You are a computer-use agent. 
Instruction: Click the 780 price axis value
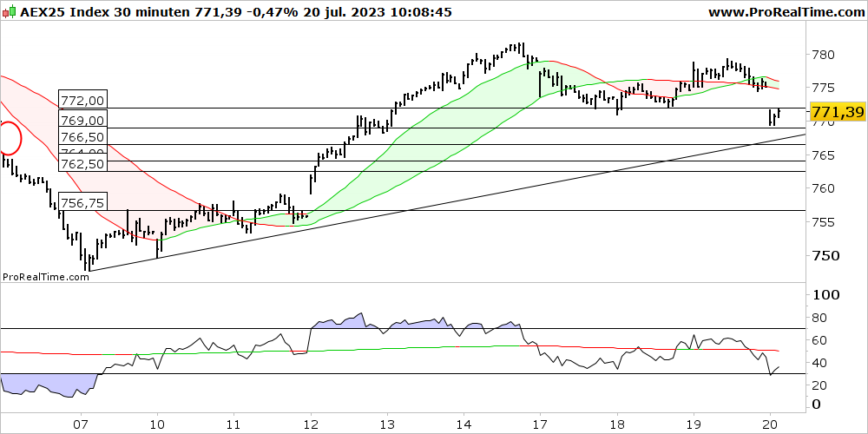[825, 55]
